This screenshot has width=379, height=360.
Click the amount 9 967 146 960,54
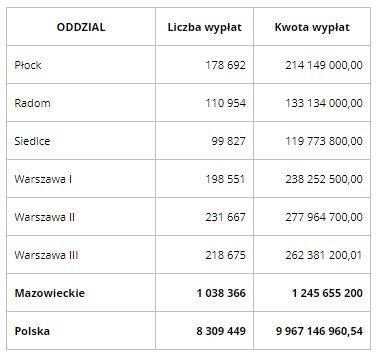(x=319, y=331)
